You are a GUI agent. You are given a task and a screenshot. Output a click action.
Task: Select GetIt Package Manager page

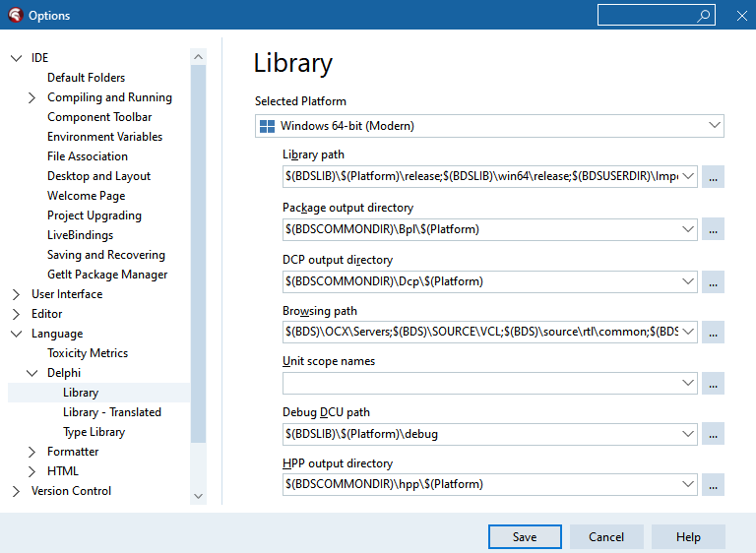click(x=107, y=275)
